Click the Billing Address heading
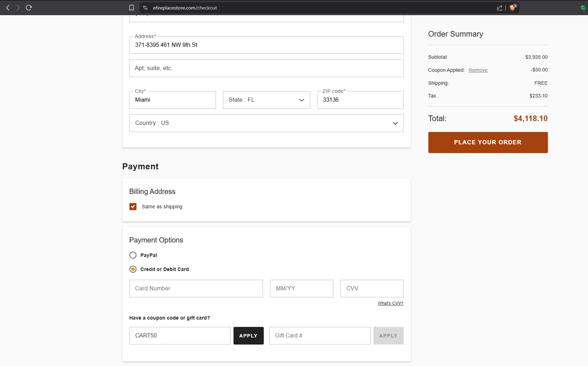The image size is (588, 366). 152,191
